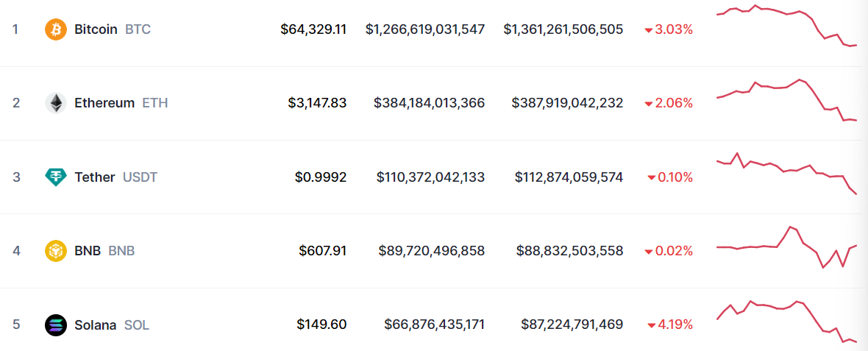This screenshot has width=868, height=351.
Task: Click Ethereum's red 2.06% change indicator
Action: 669,103
